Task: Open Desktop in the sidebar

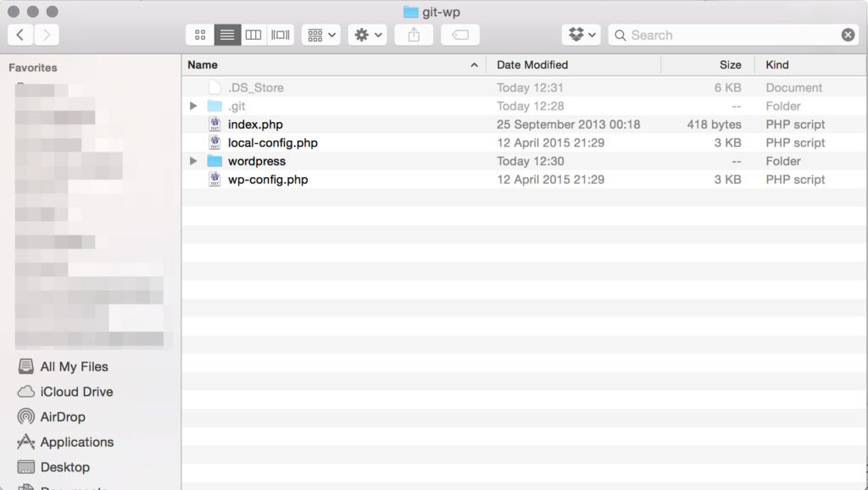Action: (64, 467)
